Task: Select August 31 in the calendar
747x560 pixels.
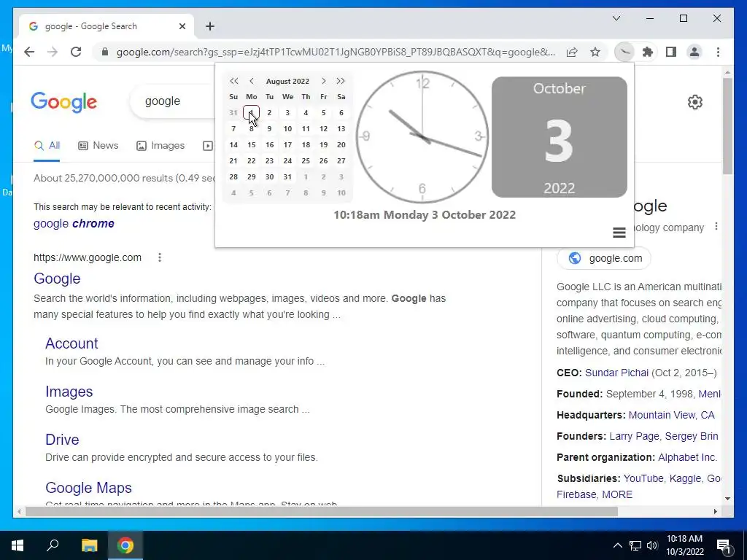Action: click(287, 176)
